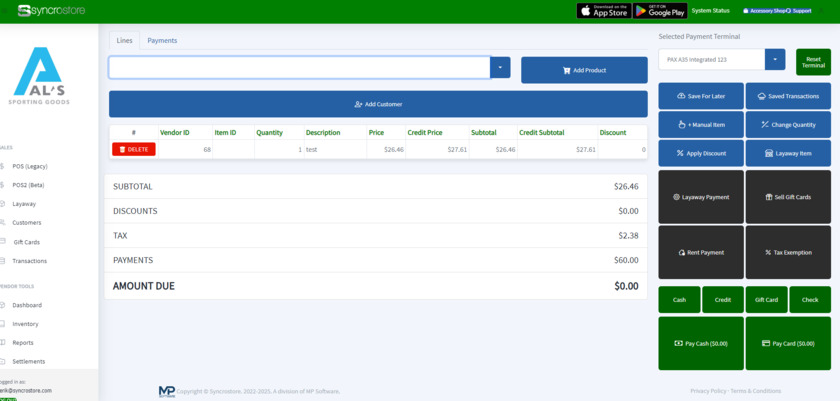This screenshot has height=401, width=840.
Task: Click the Save For Later button
Action: pyautogui.click(x=700, y=96)
